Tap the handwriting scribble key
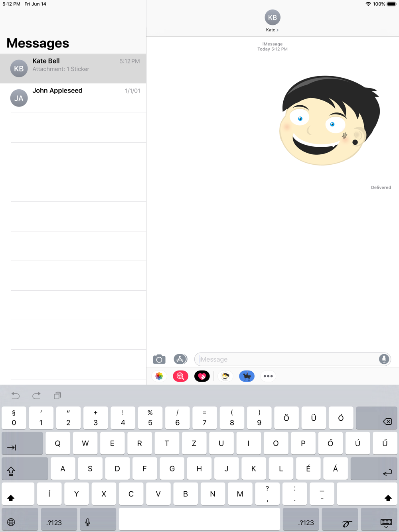 click(340, 519)
